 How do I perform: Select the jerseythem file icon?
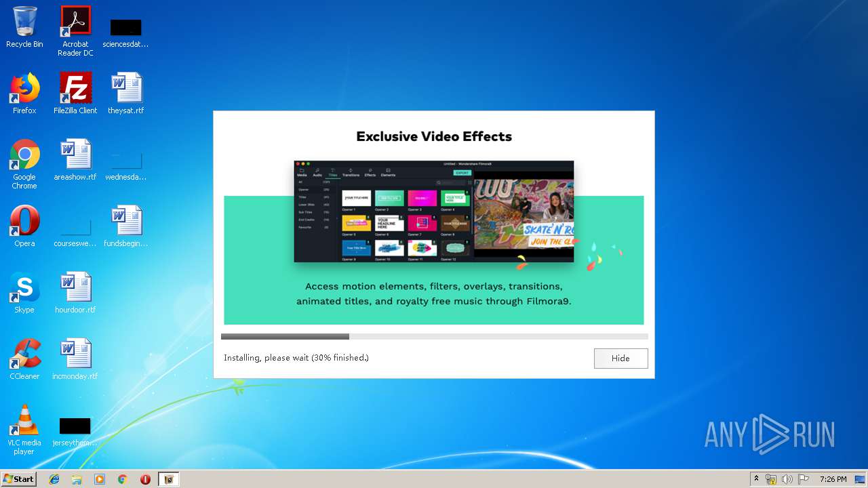75,432
